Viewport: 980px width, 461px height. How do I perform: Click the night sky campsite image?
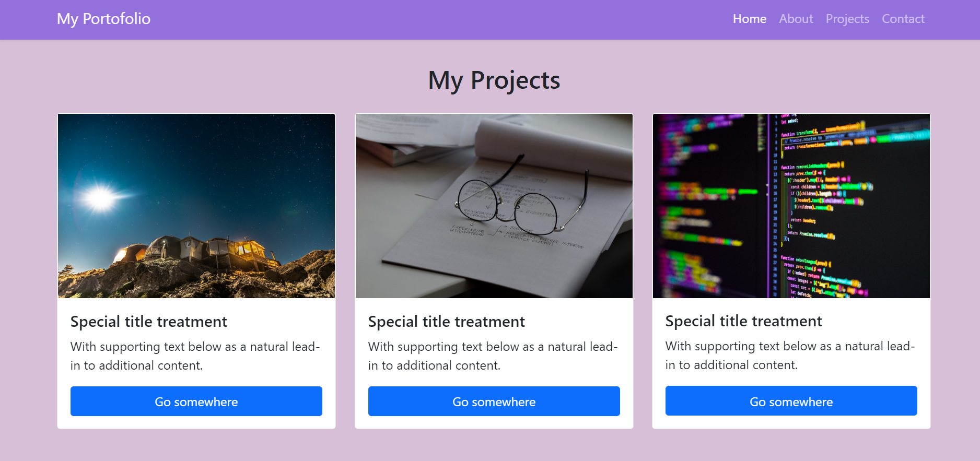point(196,205)
